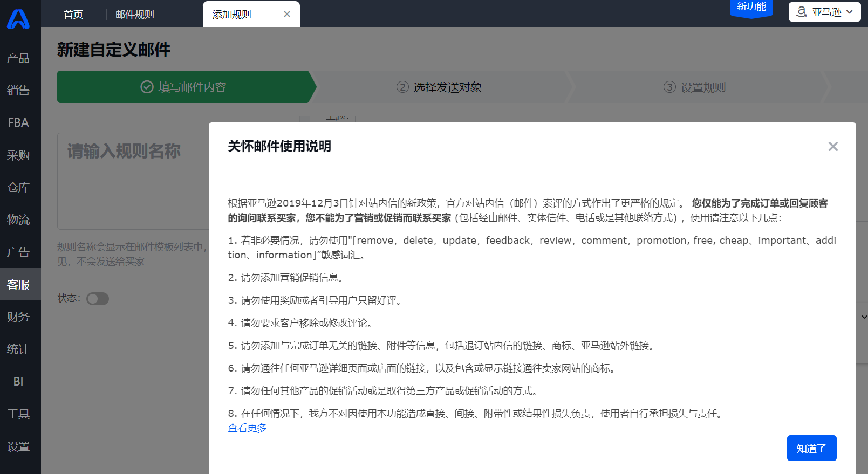Open BI in the sidebar
The width and height of the screenshot is (868, 474).
coord(18,382)
